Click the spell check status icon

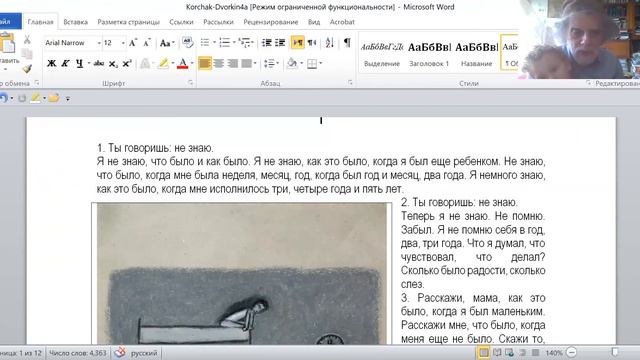pyautogui.click(x=120, y=352)
